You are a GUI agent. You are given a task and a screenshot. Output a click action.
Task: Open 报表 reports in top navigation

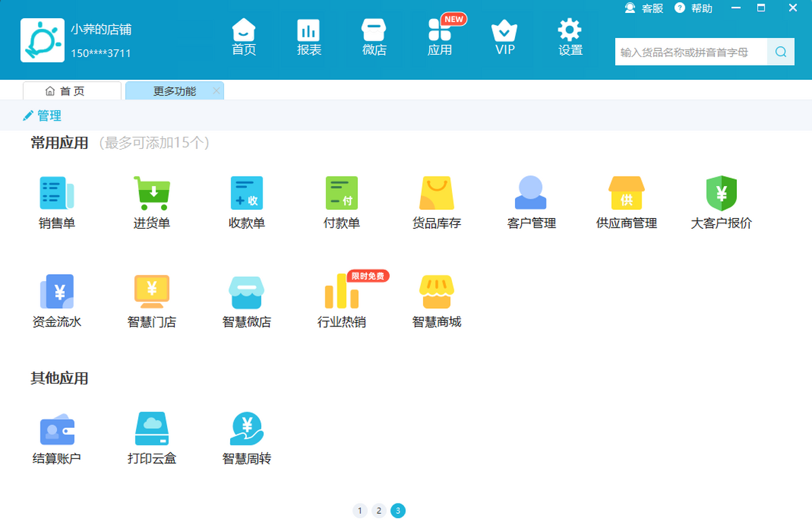click(309, 38)
